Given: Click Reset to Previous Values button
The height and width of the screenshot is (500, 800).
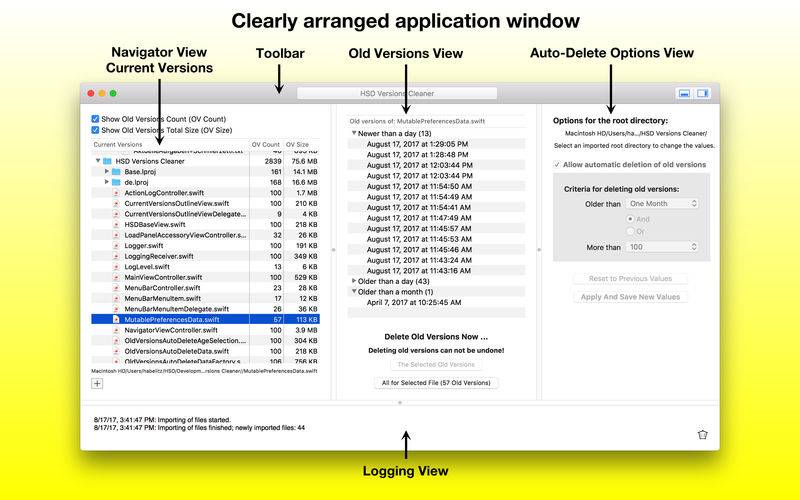Looking at the screenshot, I should 630,279.
